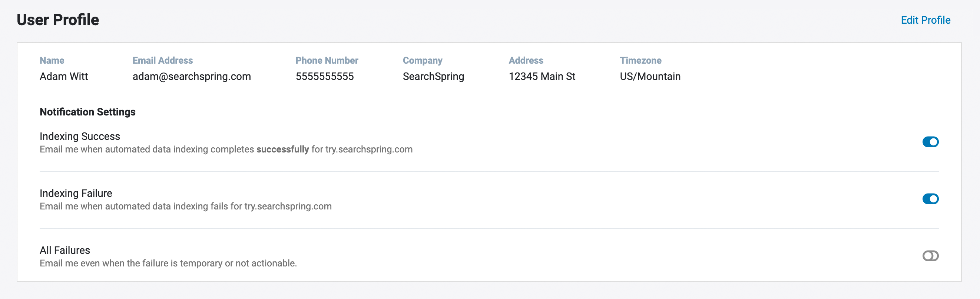Click the Timezone field label
The height and width of the screenshot is (299, 980).
(x=640, y=60)
